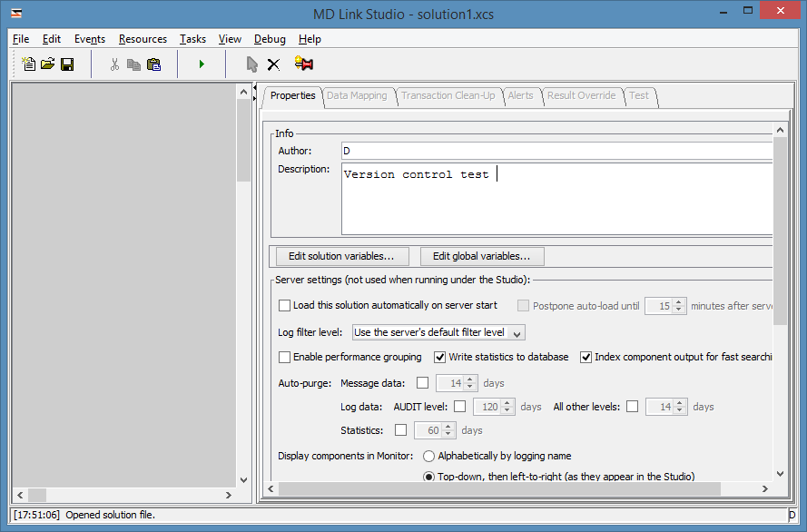Open the Debug menu
The width and height of the screenshot is (807, 532).
tap(270, 39)
